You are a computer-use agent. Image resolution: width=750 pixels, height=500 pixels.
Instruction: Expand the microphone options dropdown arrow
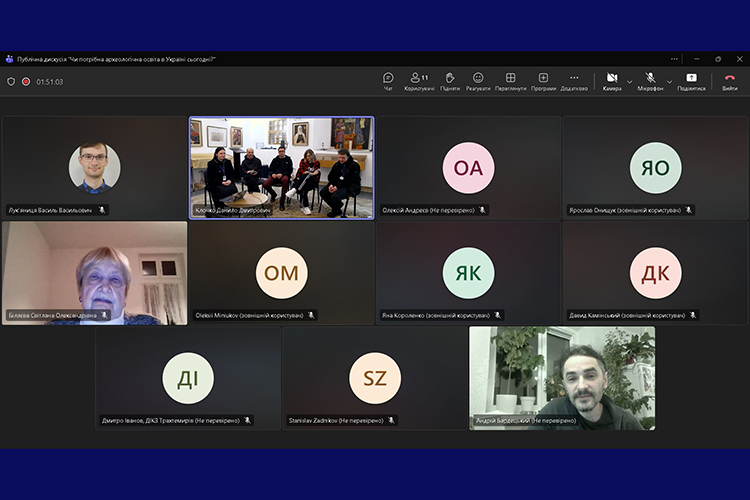[669, 81]
